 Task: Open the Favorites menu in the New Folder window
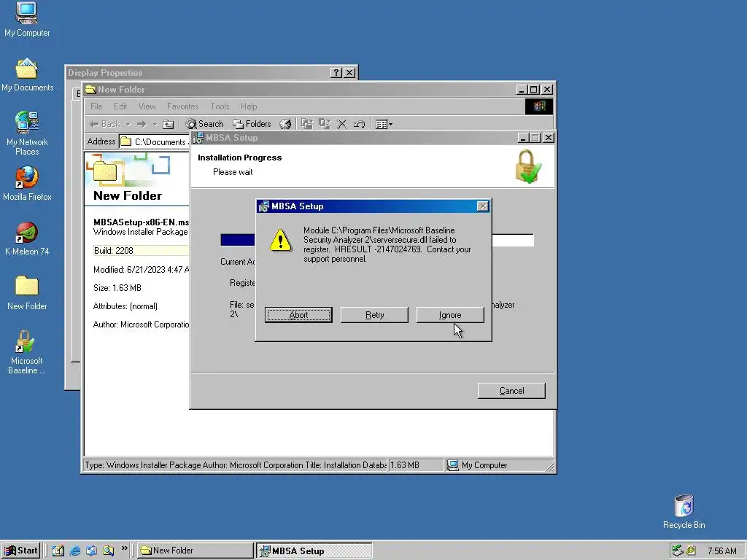182,106
